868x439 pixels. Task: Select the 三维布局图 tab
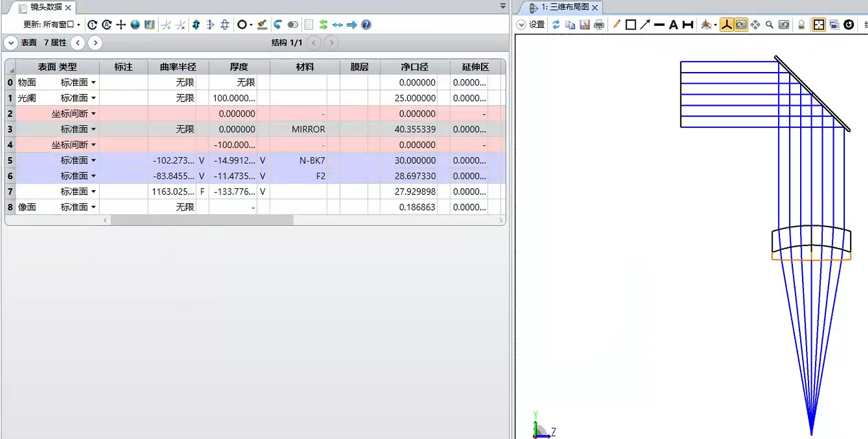pos(564,7)
